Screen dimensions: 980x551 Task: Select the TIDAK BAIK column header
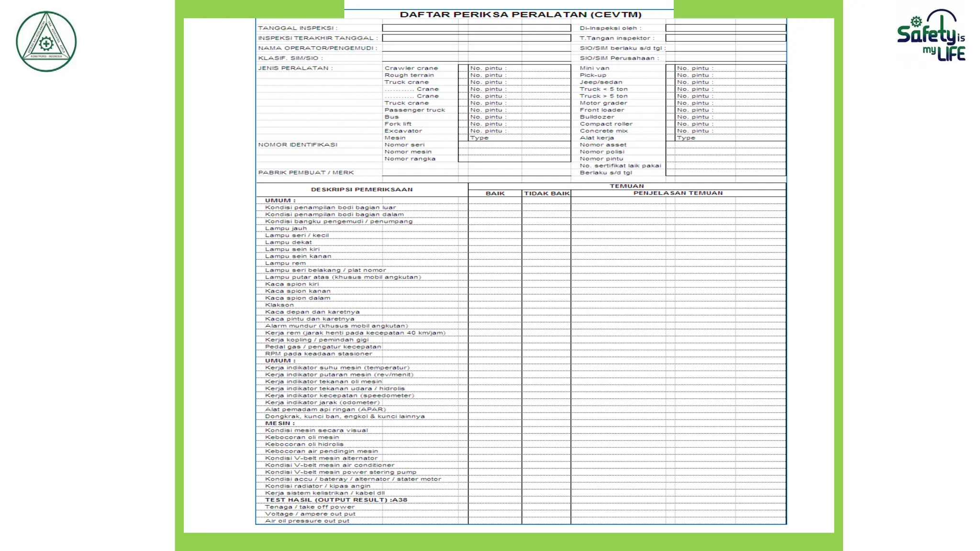pos(546,193)
